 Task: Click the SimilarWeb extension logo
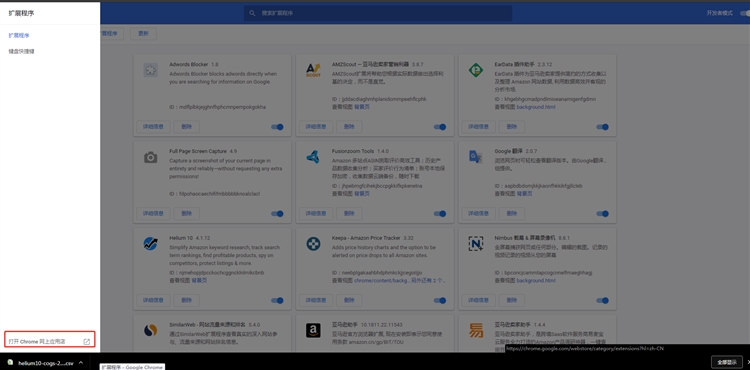[150, 330]
